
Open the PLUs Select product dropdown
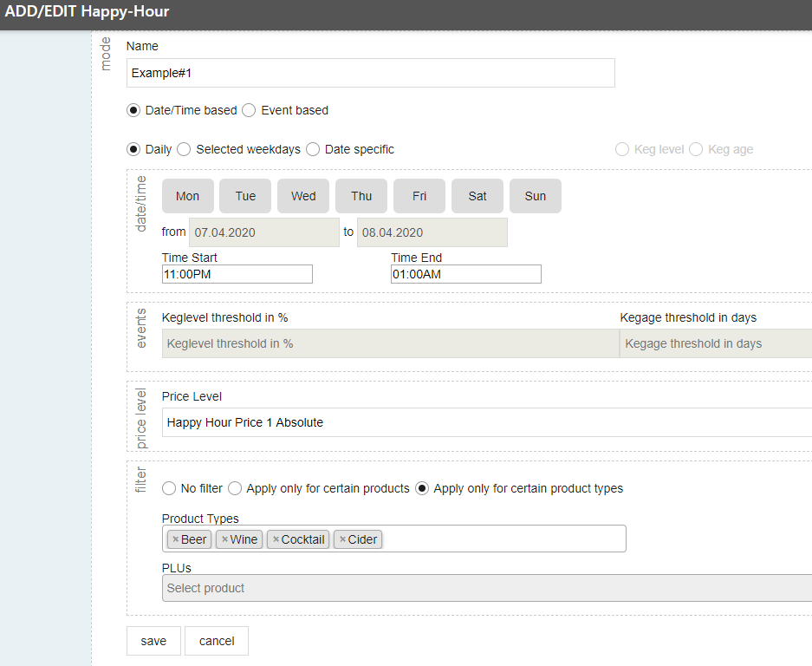tap(487, 588)
